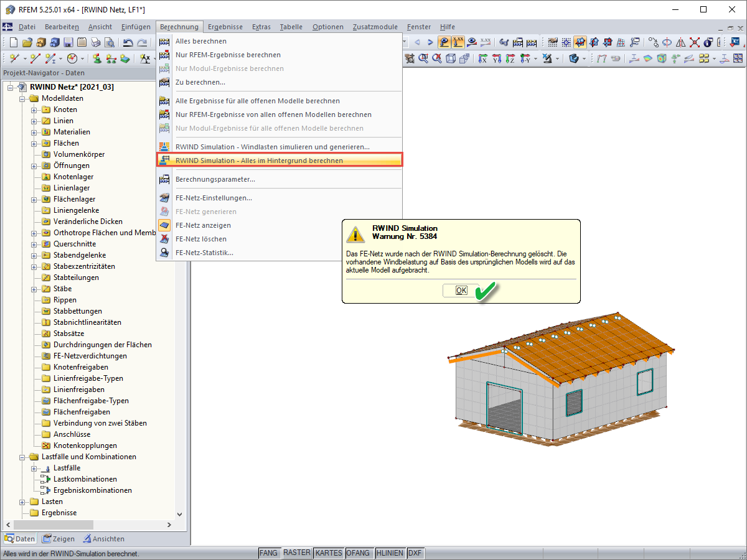Click the Undo arrow icon

[x=128, y=43]
